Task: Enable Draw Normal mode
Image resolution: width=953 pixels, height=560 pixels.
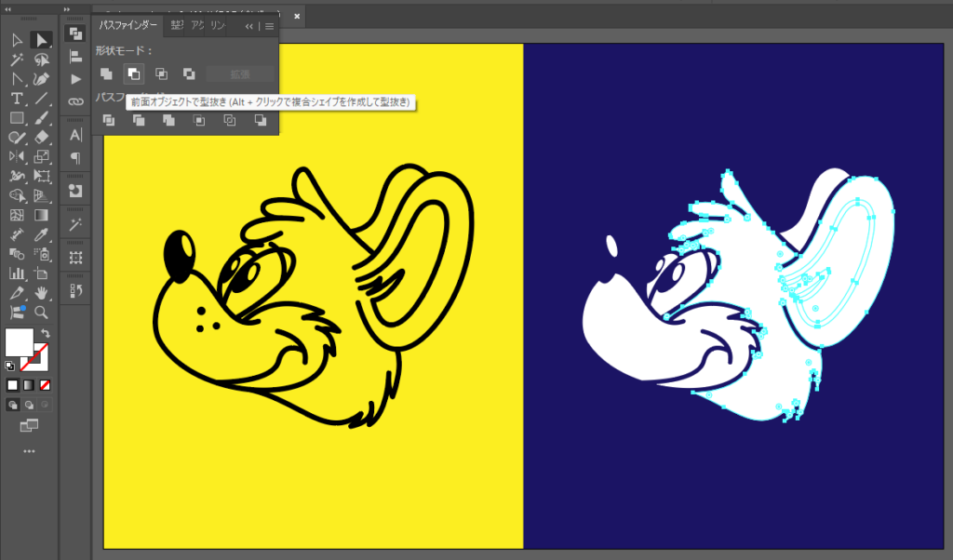Action: pyautogui.click(x=13, y=405)
